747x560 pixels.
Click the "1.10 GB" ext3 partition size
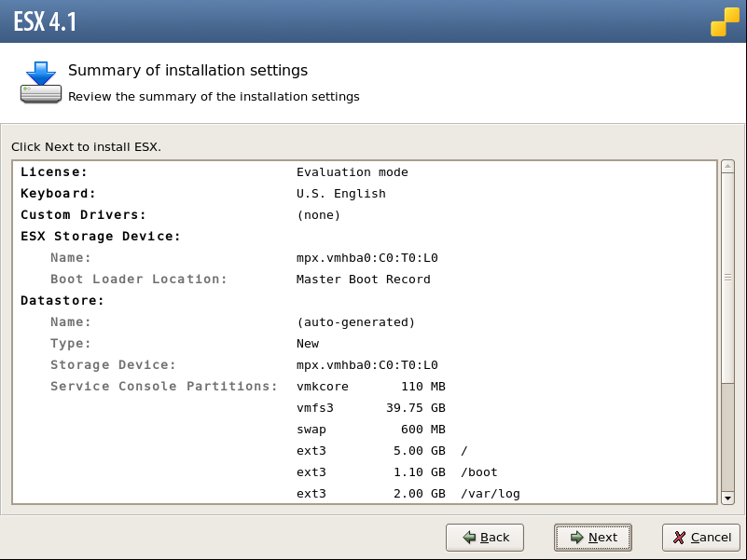tap(420, 471)
